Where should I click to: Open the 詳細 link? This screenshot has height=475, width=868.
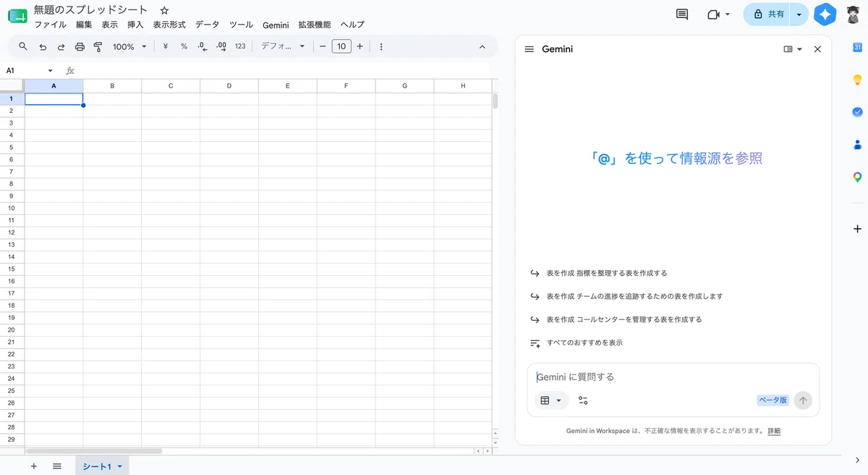(774, 431)
